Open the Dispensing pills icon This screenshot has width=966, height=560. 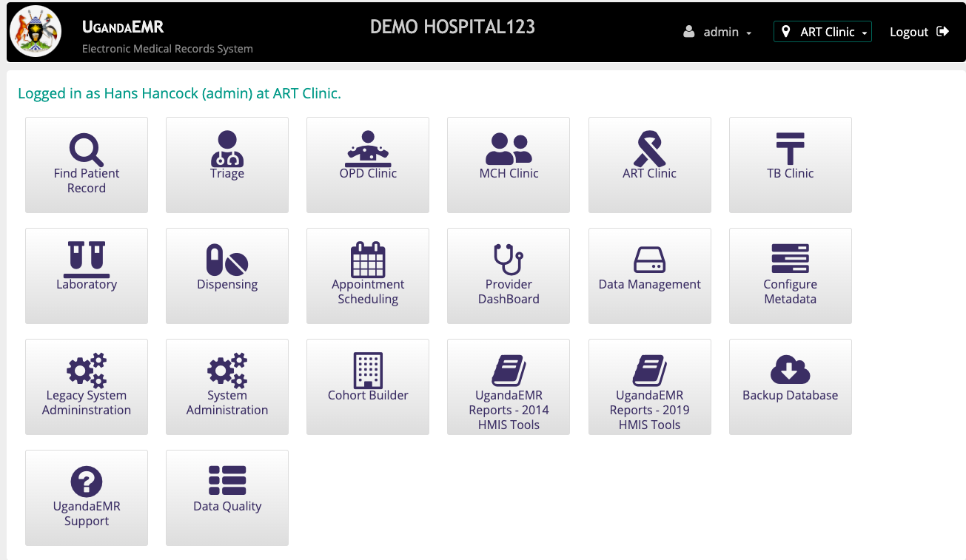click(x=227, y=260)
